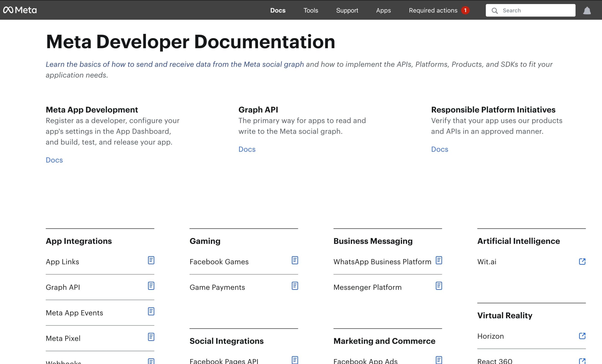Click the document icon beside App Links
This screenshot has width=602, height=364.
tap(151, 260)
